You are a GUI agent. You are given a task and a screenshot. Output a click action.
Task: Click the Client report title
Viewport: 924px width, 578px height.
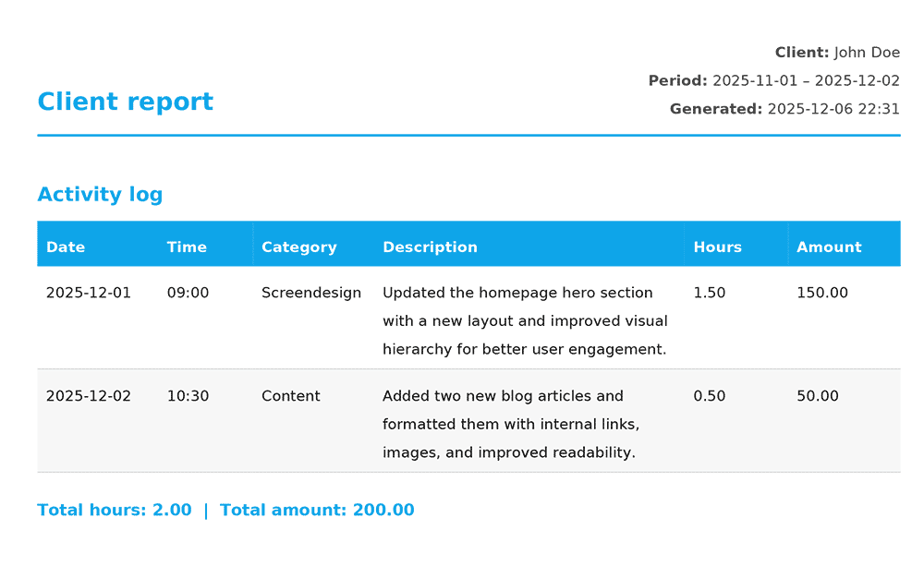coord(125,102)
